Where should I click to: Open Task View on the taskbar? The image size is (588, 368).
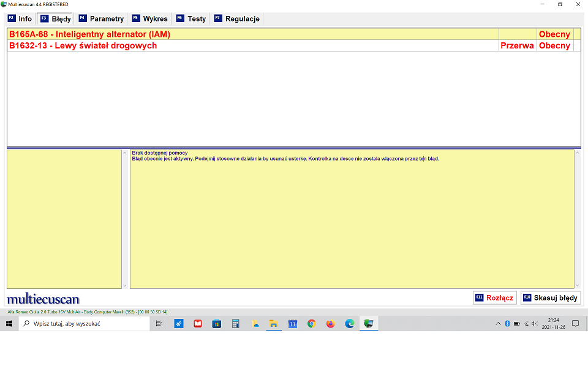click(x=159, y=324)
